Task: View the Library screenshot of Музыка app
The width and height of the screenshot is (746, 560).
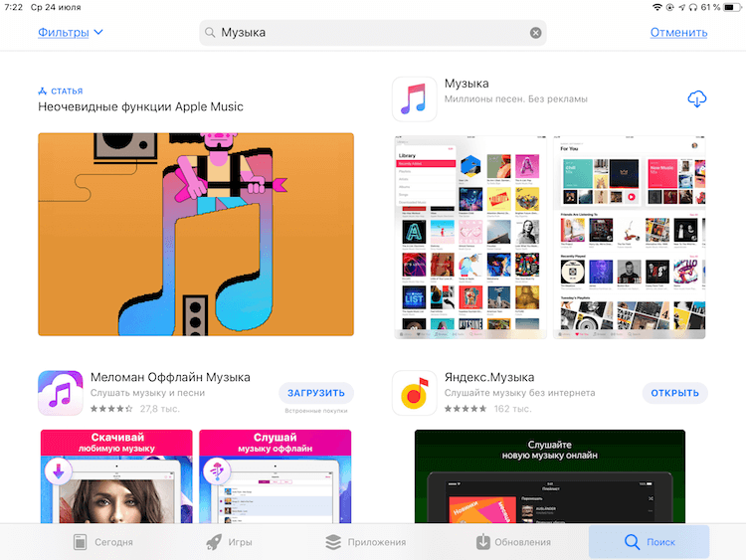Action: (x=470, y=237)
